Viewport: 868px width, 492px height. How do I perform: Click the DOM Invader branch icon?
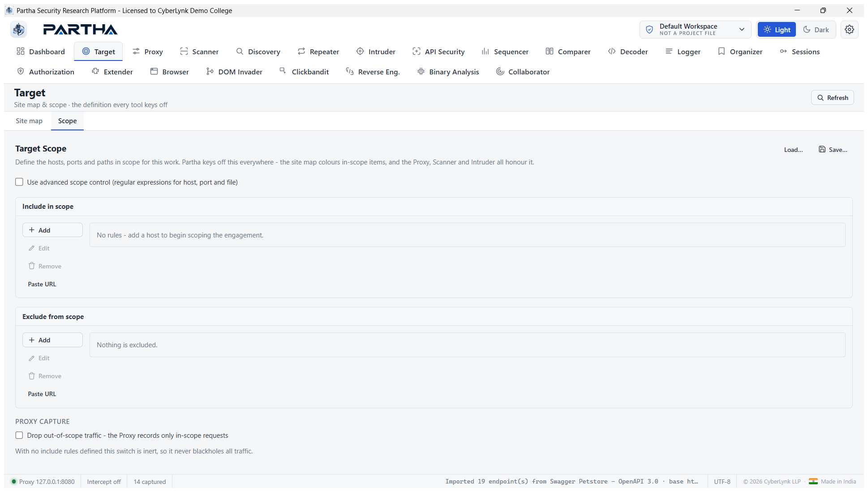210,71
